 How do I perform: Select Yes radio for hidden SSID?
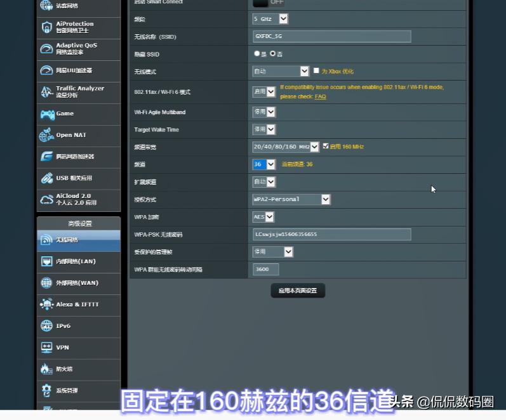[257, 53]
